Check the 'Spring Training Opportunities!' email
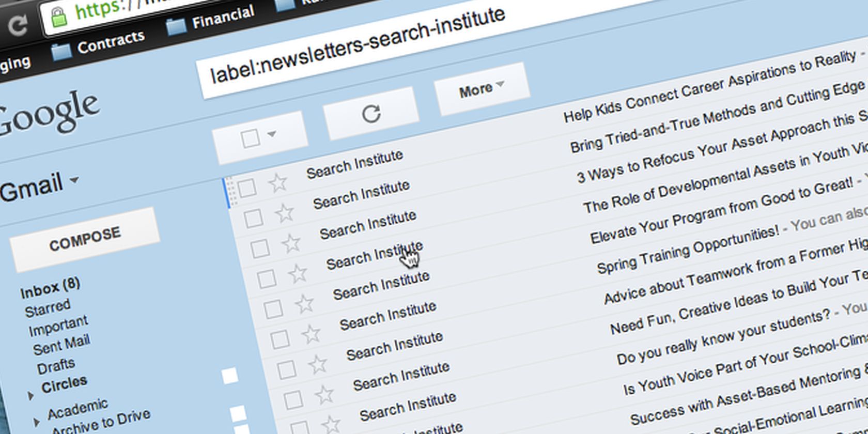Screen dimensions: 868x434 tap(281, 339)
